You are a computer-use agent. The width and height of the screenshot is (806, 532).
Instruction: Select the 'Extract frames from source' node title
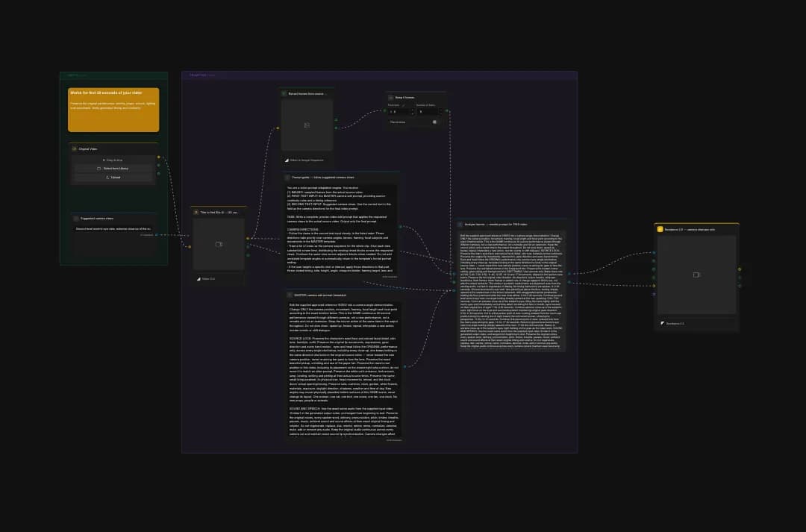pos(307,93)
